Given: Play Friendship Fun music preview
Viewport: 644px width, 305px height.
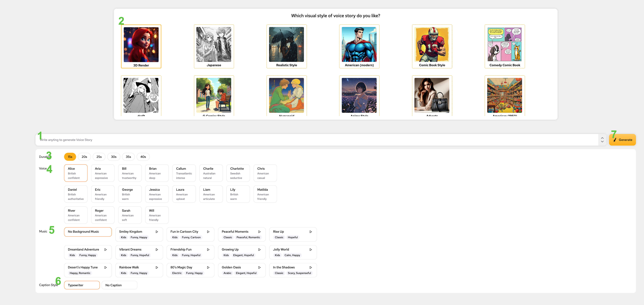Looking at the screenshot, I should [208, 250].
